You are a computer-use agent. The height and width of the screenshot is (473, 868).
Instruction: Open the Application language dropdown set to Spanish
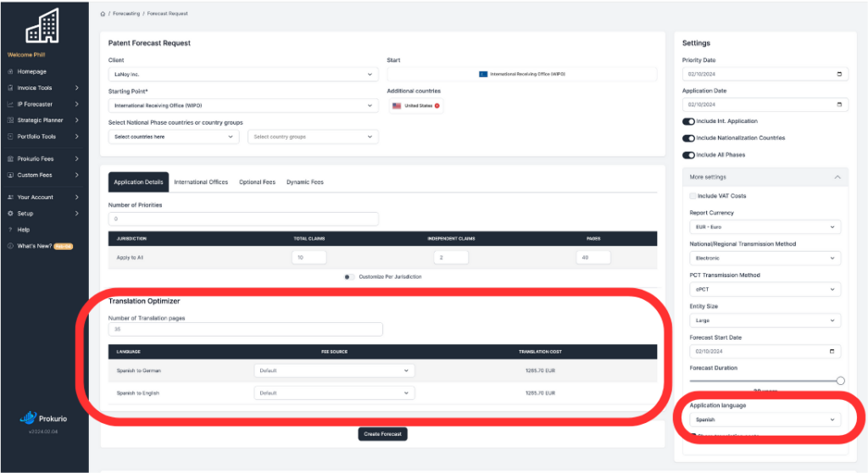pyautogui.click(x=765, y=420)
